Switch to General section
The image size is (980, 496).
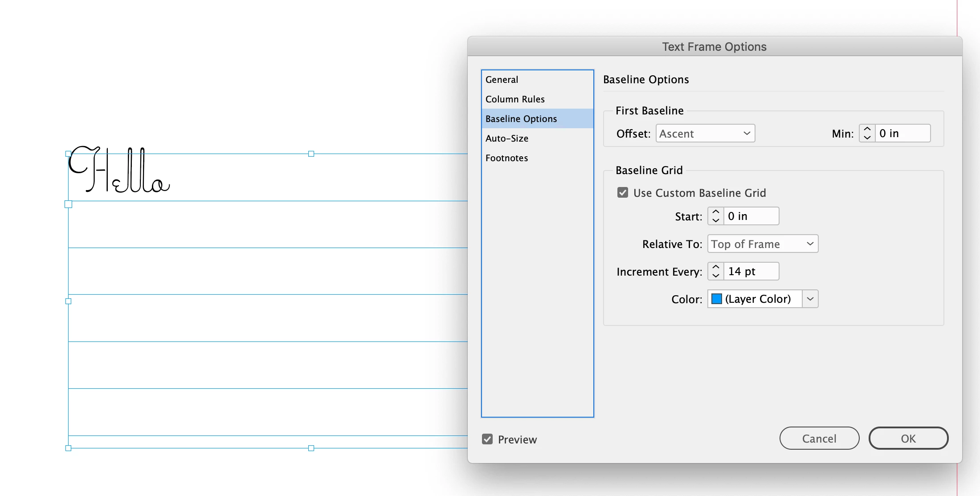pyautogui.click(x=502, y=80)
